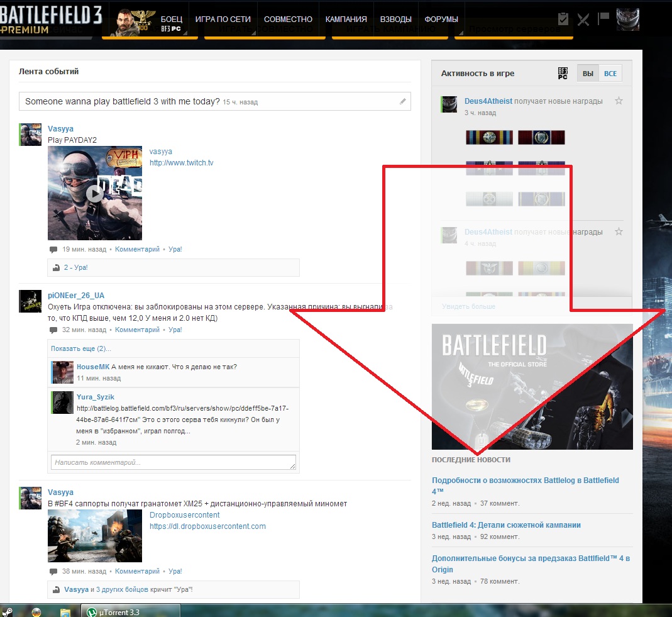Click the first award ribbon with globe emblem
This screenshot has height=617, width=672.
(x=490, y=138)
